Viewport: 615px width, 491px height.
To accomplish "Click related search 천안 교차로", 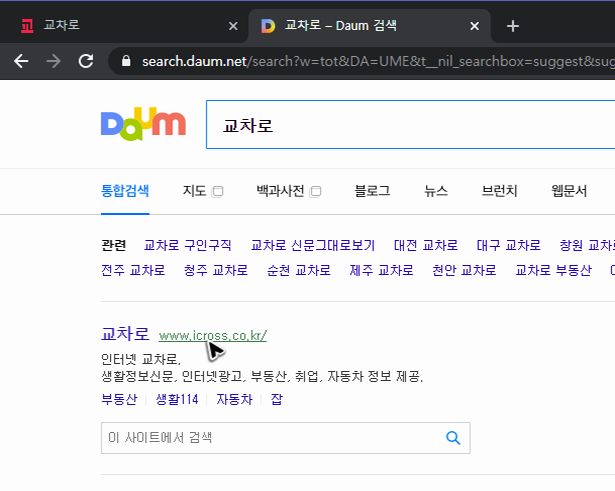I will point(464,270).
